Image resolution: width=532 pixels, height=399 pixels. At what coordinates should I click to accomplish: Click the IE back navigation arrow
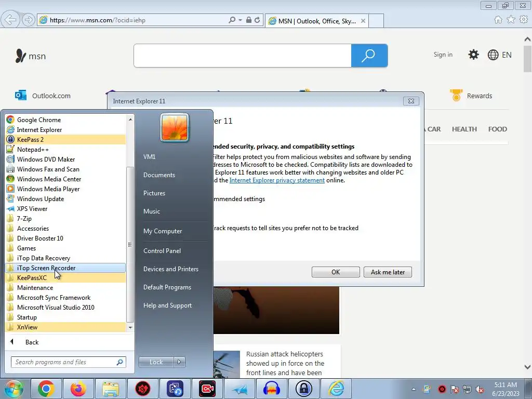point(10,20)
